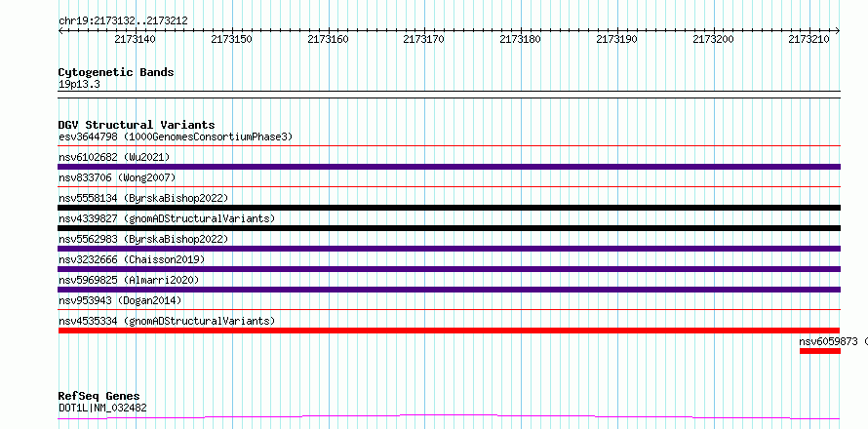Click ruler position label 2173160
Viewport: 868px width, 429px height.
(x=328, y=39)
